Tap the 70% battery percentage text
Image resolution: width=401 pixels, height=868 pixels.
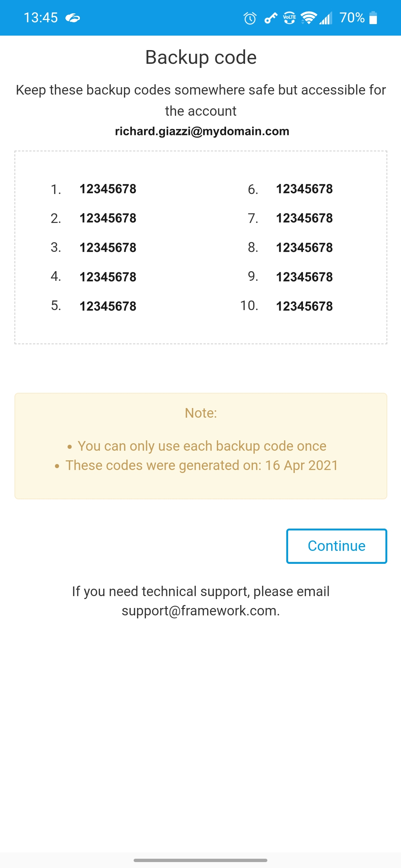pos(352,18)
